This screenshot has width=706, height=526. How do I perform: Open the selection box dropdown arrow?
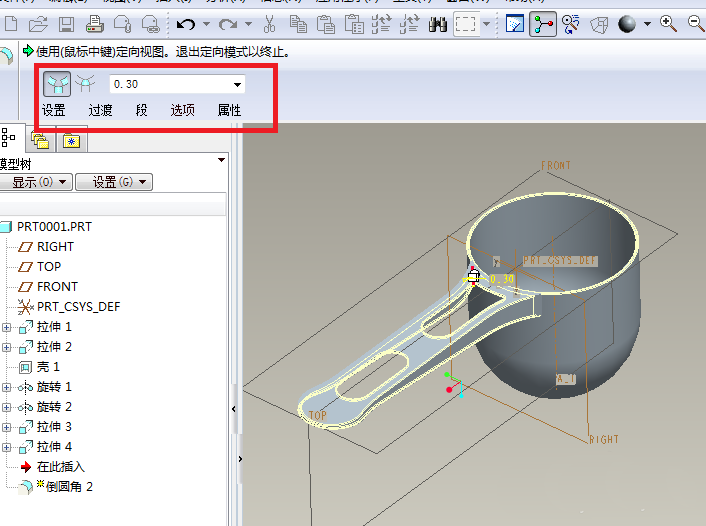(x=486, y=24)
